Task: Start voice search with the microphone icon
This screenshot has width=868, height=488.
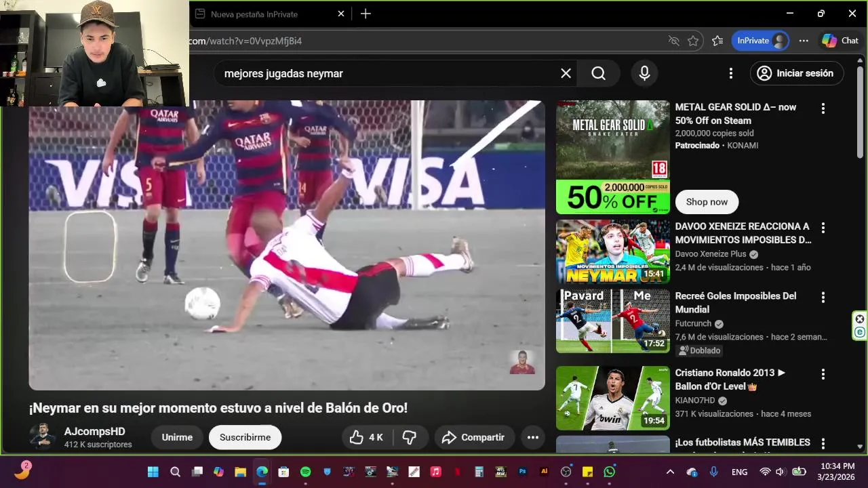Action: (644, 73)
